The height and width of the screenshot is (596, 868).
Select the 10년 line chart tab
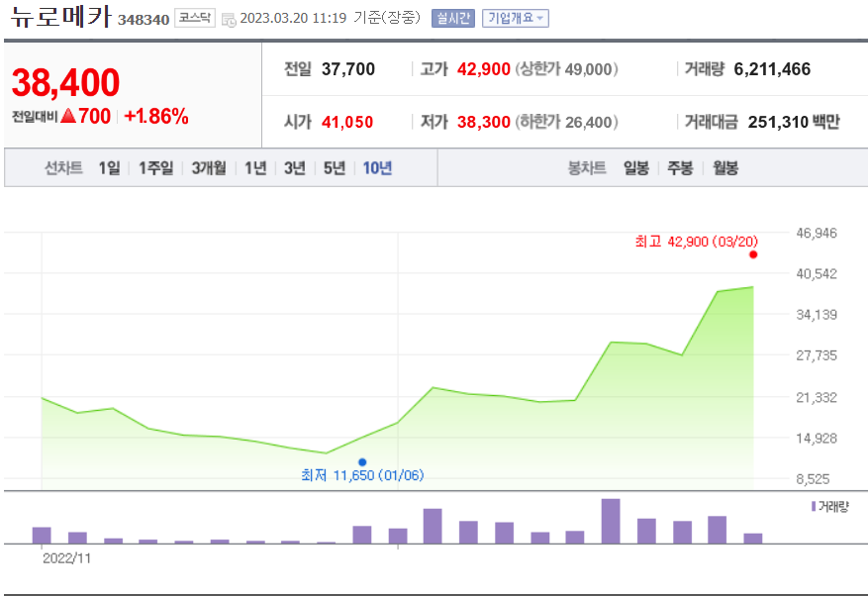[x=377, y=168]
